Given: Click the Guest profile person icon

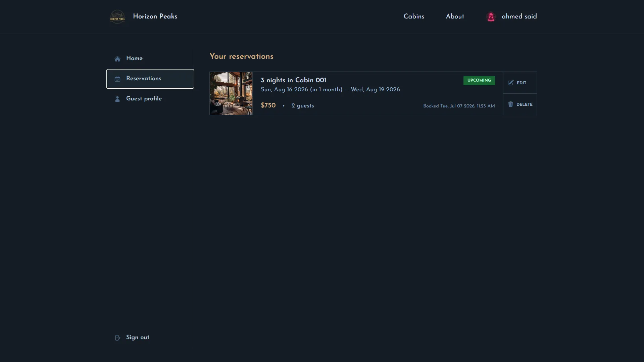Looking at the screenshot, I should click(117, 99).
